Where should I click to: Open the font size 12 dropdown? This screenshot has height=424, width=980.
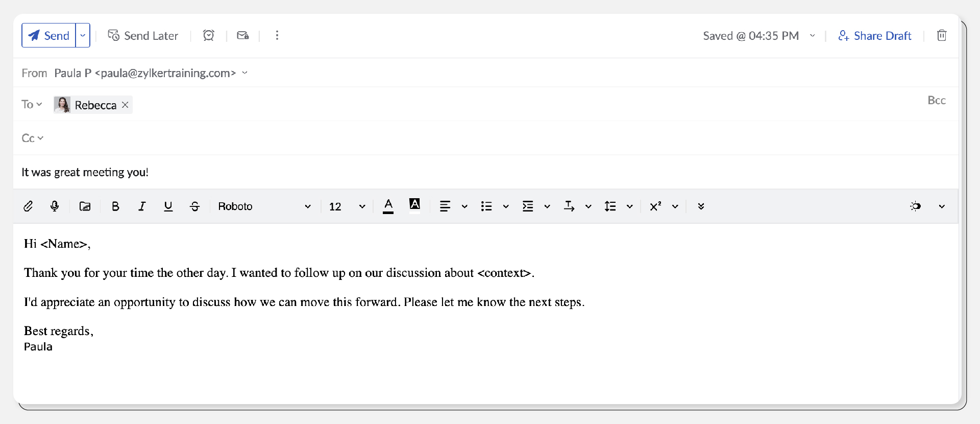click(x=347, y=206)
